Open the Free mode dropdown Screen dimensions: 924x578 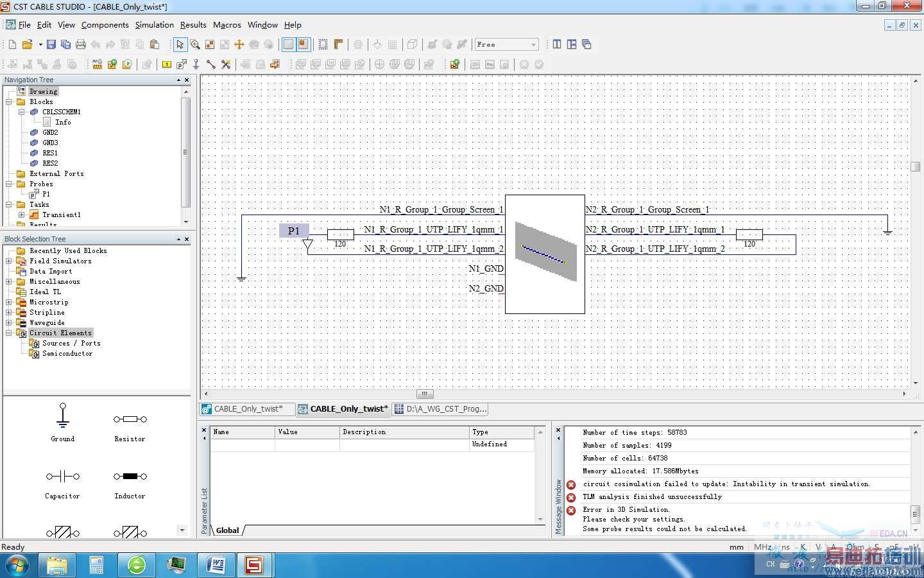pos(533,44)
